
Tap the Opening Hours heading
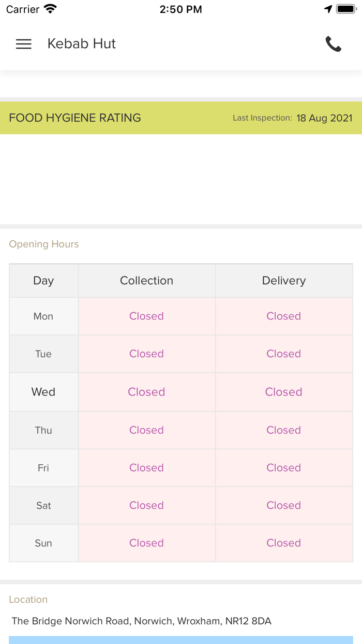pos(44,244)
